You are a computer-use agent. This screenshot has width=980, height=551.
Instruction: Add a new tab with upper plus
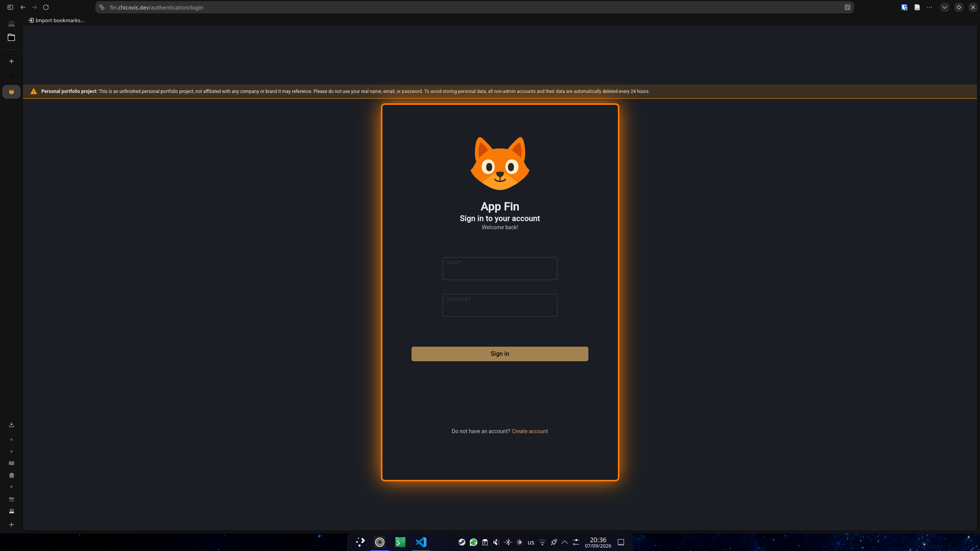coord(11,61)
